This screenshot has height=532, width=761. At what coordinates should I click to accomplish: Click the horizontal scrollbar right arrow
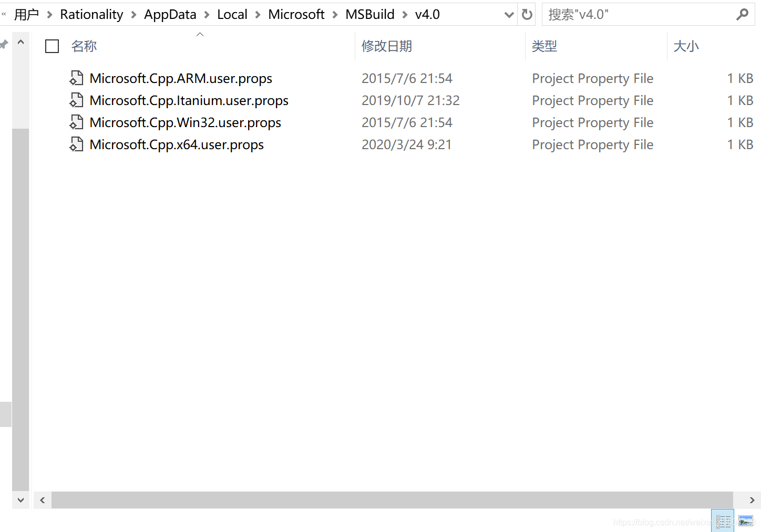click(x=752, y=500)
